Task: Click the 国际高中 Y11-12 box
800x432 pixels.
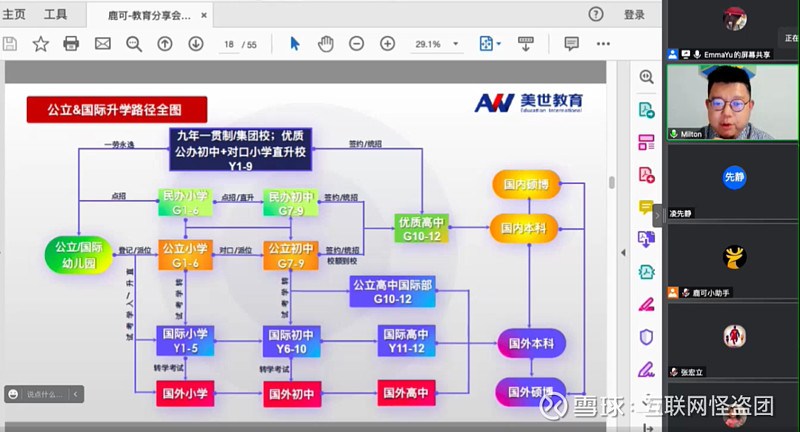Action: point(406,341)
